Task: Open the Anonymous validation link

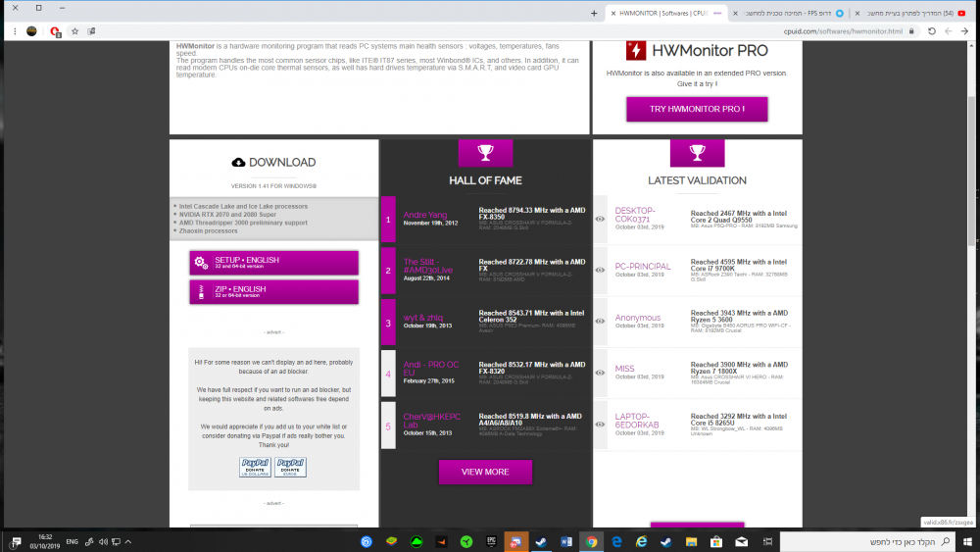Action: 638,318
